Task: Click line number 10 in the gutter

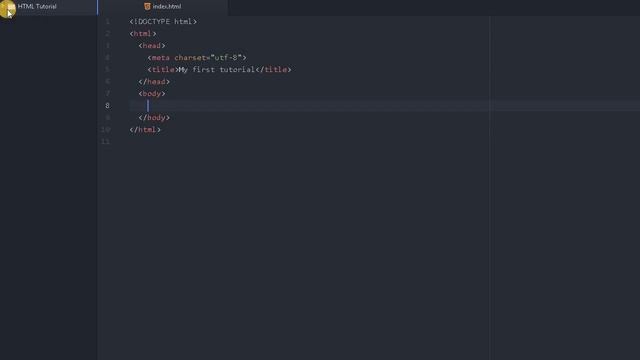Action: [106, 130]
